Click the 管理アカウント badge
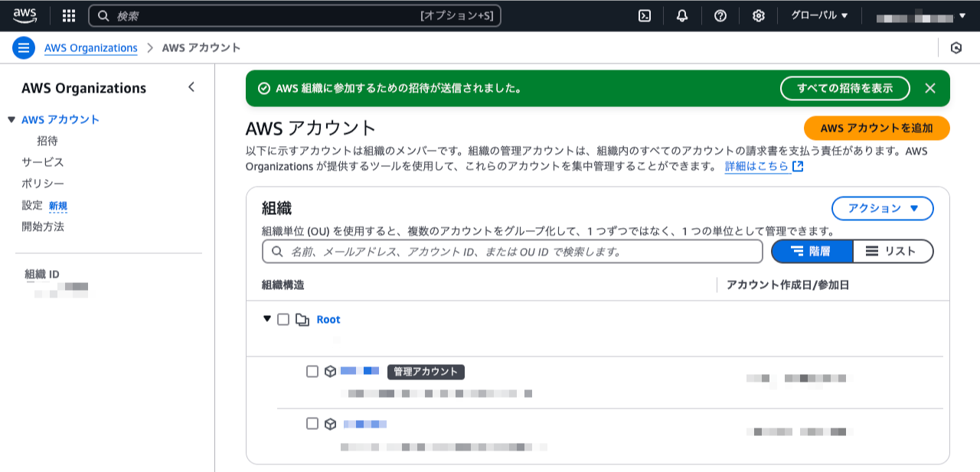980x472 pixels. [426, 372]
